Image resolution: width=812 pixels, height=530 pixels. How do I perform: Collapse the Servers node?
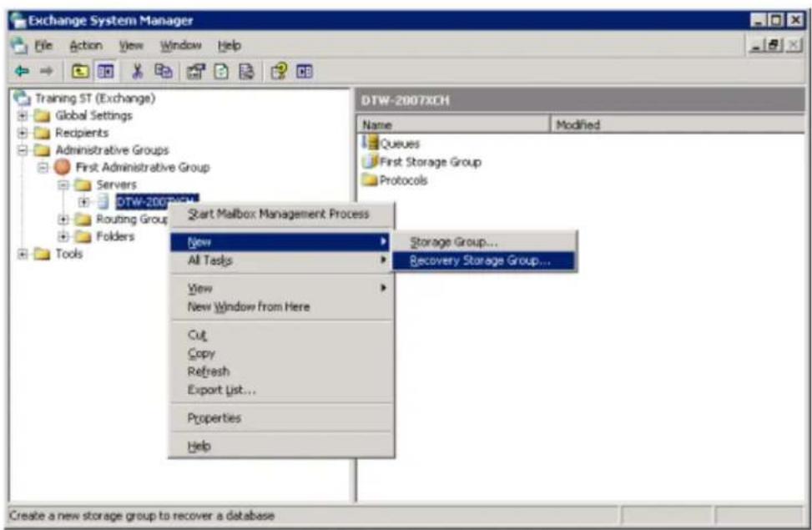(63, 185)
